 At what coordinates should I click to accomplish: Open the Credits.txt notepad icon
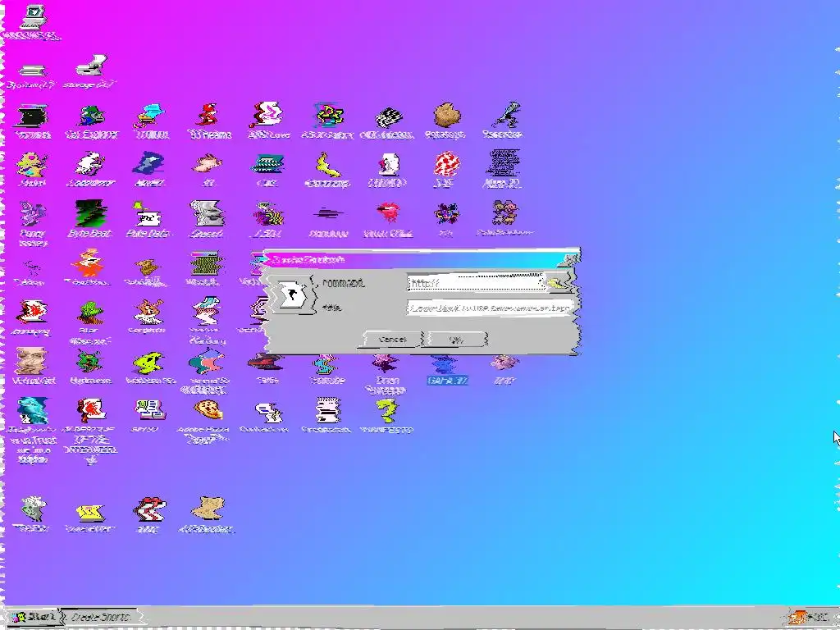click(x=328, y=410)
